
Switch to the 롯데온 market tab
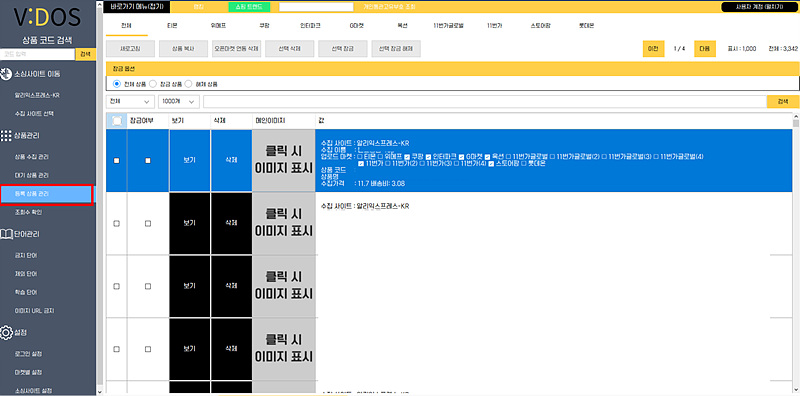[x=586, y=26]
